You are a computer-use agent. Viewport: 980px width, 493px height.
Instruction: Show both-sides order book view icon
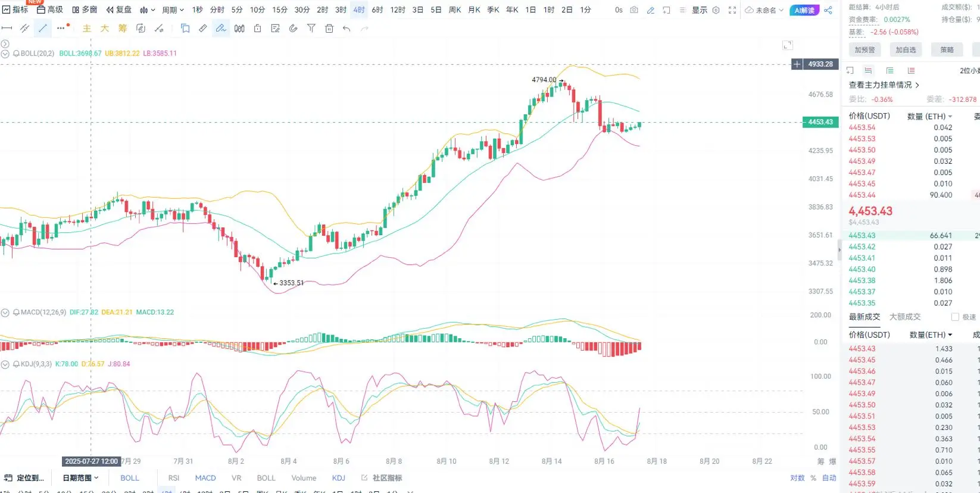(x=868, y=70)
